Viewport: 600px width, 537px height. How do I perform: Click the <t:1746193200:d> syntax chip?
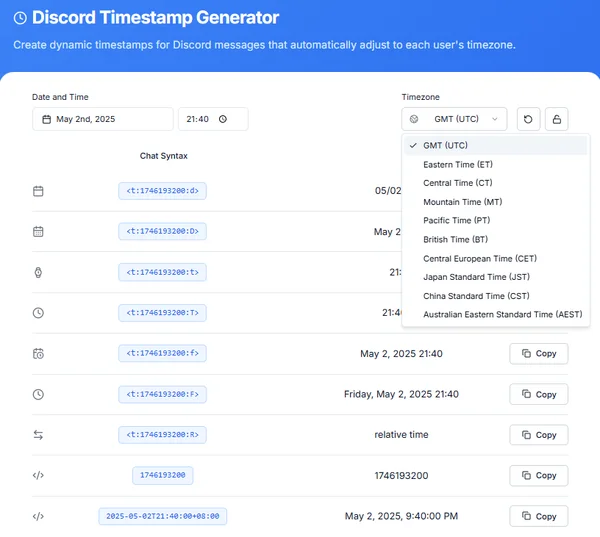pos(163,191)
